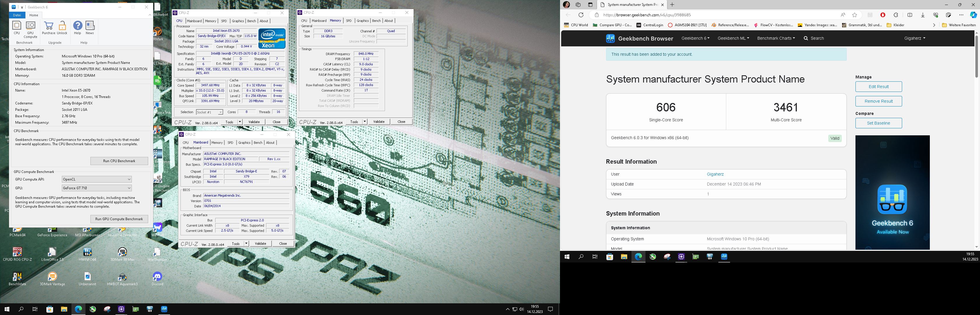The width and height of the screenshot is (980, 315).
Task: Toggle Edge split screen icon
Action: (910, 15)
